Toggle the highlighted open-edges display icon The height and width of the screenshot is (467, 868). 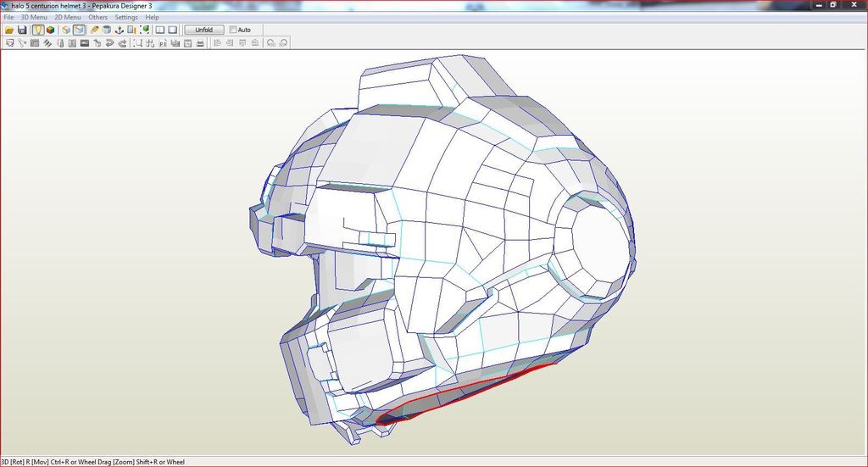[79, 30]
